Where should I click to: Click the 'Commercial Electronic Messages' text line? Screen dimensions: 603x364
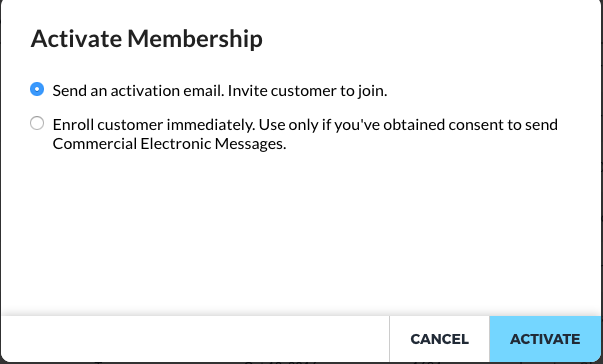169,144
